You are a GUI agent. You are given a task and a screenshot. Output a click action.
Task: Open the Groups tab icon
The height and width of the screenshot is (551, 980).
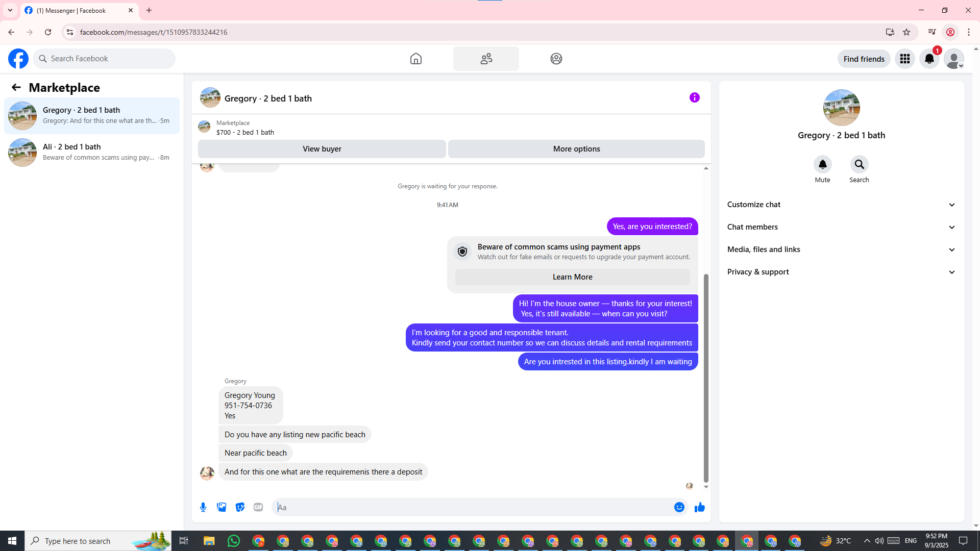[x=556, y=59]
